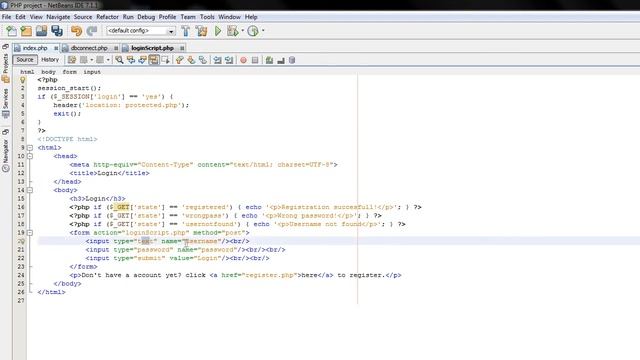Click the body breadcrumb
Screen dimensions: 640x360
(x=48, y=72)
